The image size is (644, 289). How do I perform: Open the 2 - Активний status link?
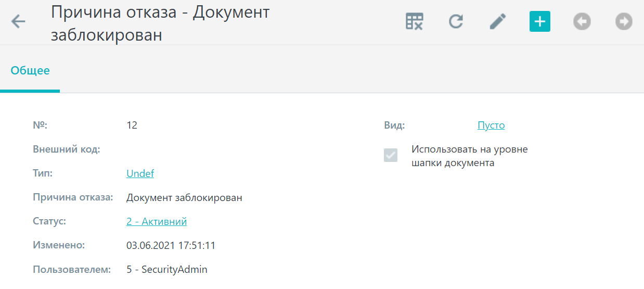pos(157,221)
